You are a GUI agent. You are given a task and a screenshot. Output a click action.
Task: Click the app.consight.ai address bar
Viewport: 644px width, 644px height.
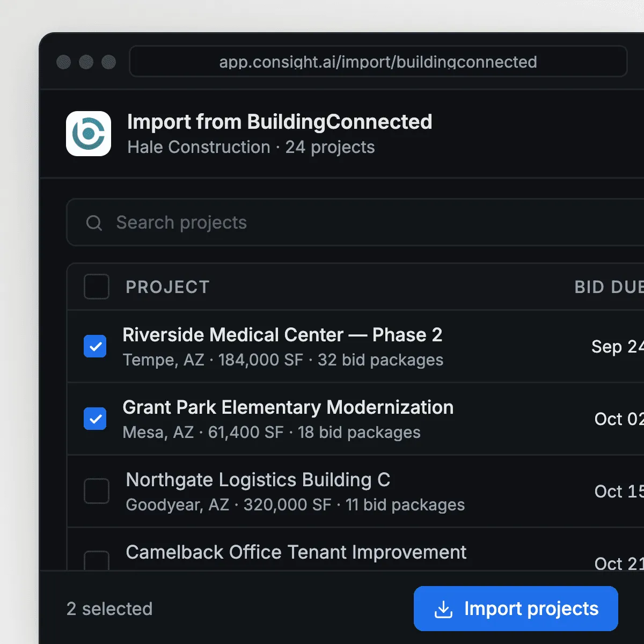[x=378, y=62]
